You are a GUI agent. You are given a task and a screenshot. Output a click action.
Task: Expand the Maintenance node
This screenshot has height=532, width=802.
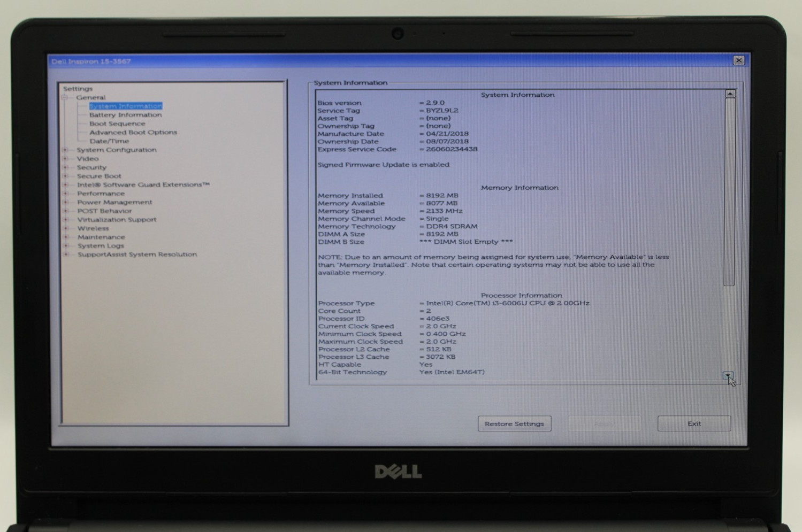[x=65, y=237]
